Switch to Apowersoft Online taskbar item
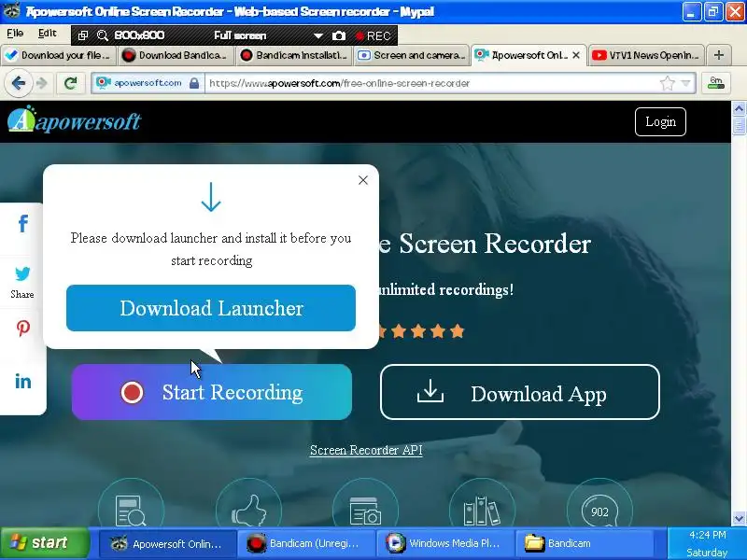The image size is (747, 560). tap(167, 543)
